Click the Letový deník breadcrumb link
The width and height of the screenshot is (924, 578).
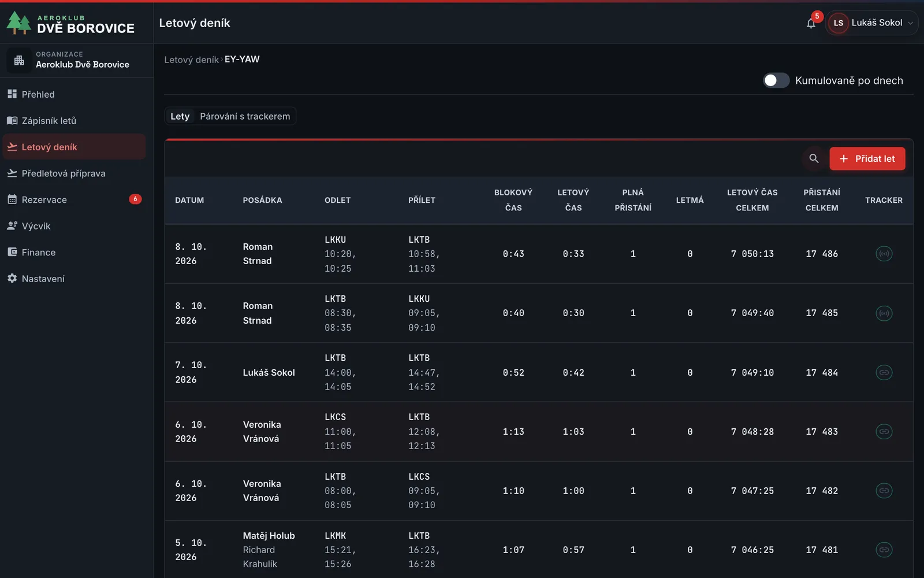pyautogui.click(x=191, y=60)
